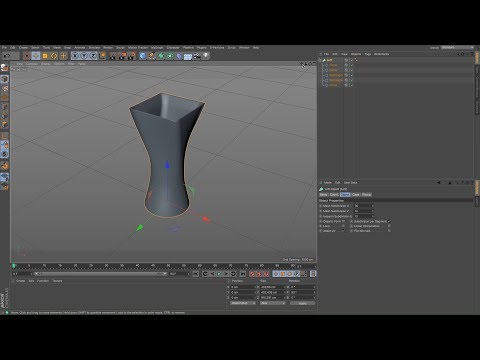Toggle Subdivision per Segment checkbox
The height and width of the screenshot is (360, 480).
389,221
